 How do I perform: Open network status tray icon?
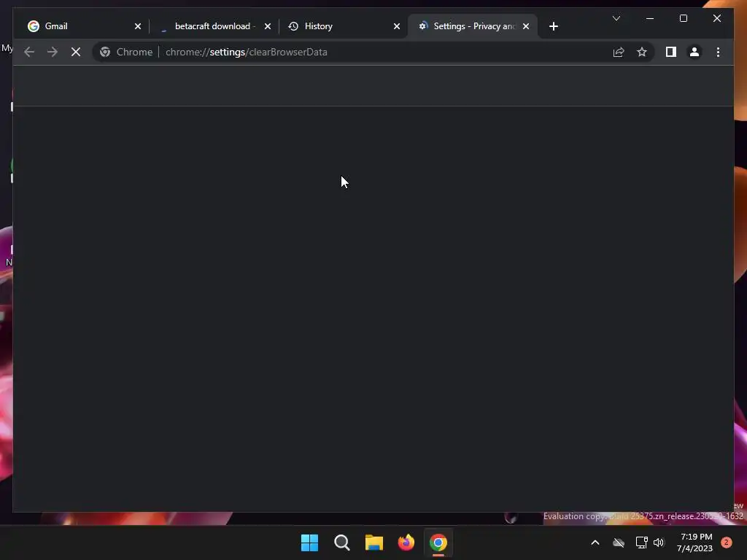(x=641, y=542)
